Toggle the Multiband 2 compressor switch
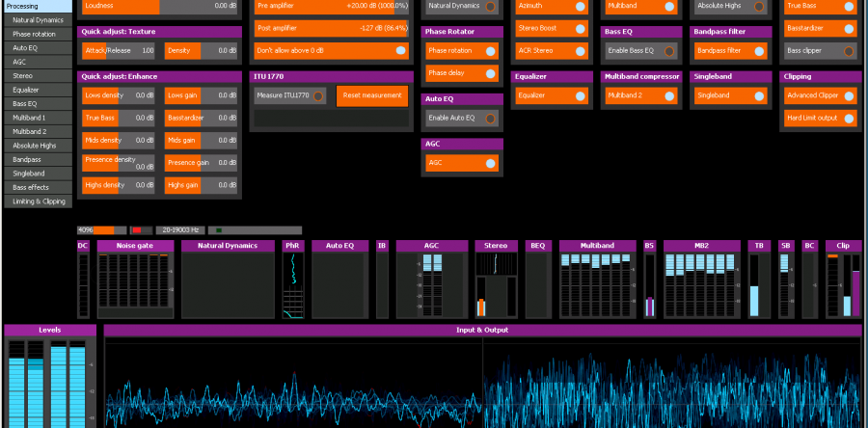This screenshot has width=868, height=428. pos(641,95)
